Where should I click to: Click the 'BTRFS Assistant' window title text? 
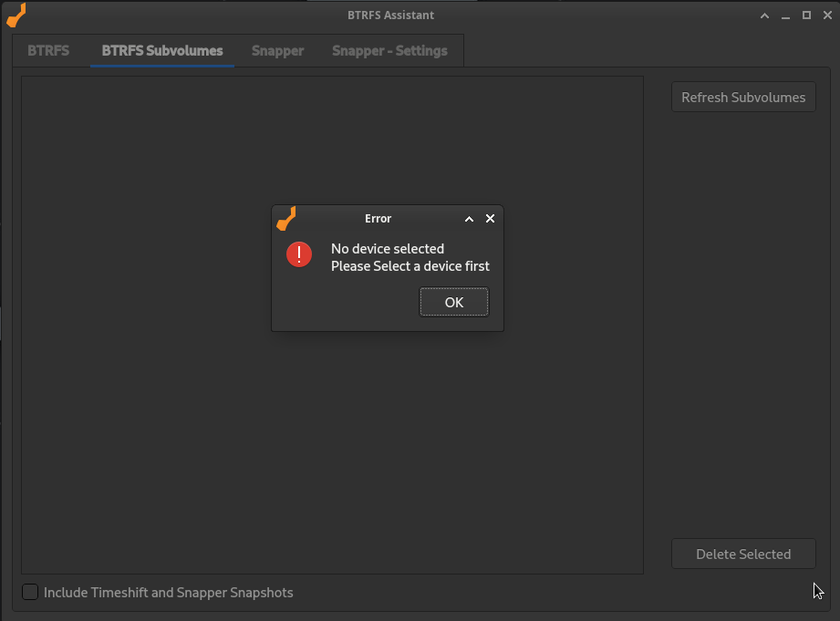click(390, 15)
